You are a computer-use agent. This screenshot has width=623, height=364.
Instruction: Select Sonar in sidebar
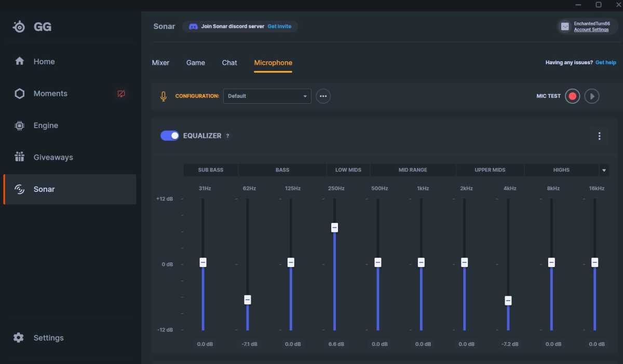[70, 189]
